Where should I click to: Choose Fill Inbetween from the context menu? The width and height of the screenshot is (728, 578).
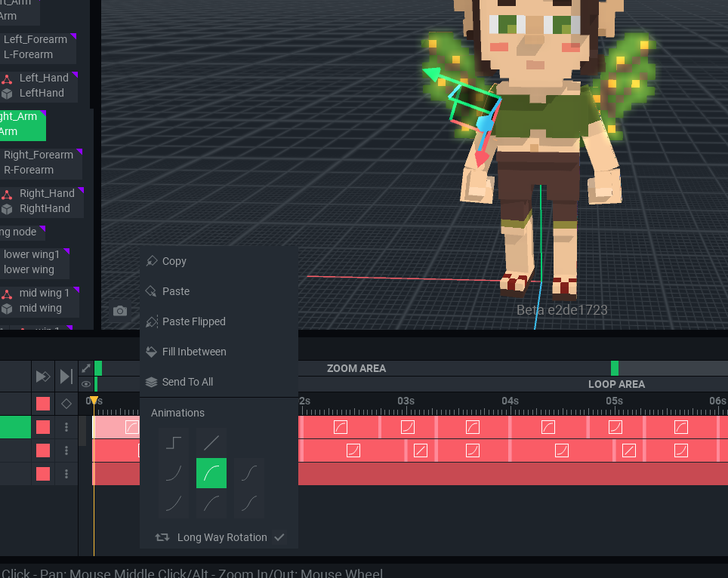pyautogui.click(x=219, y=352)
